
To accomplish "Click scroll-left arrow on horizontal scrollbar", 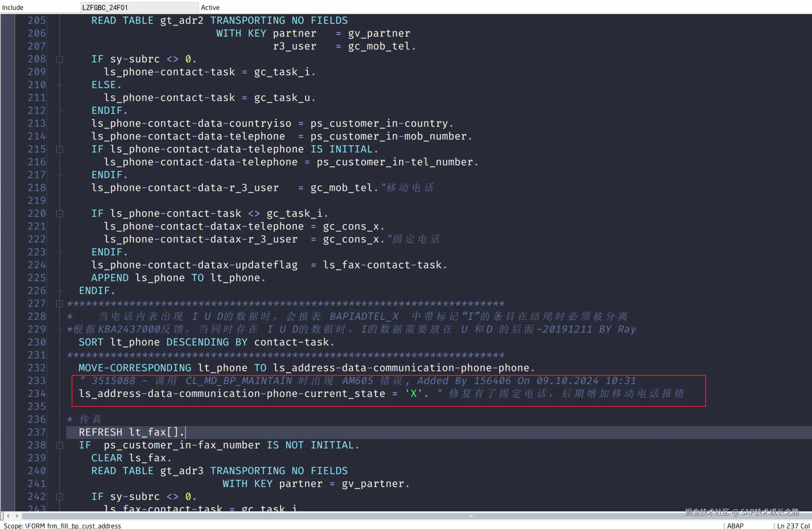I will pyautogui.click(x=8, y=516).
